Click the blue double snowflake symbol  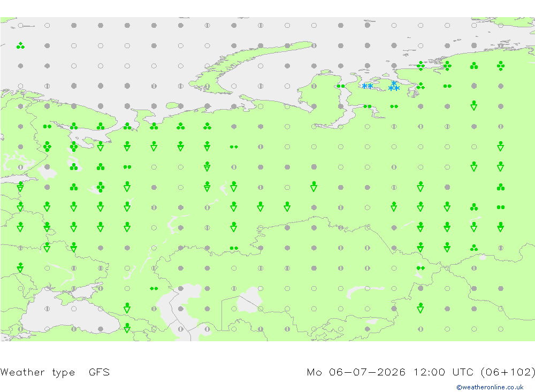367,86
